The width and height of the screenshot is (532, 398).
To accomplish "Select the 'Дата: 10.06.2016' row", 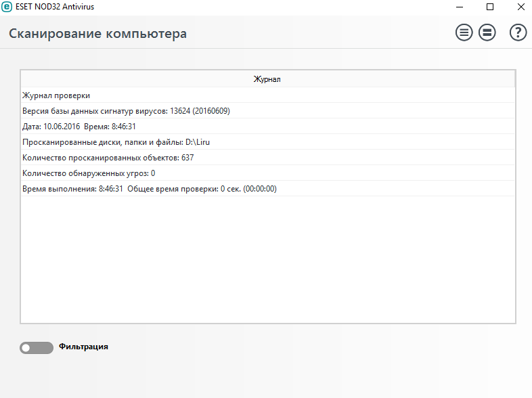I will tap(267, 127).
